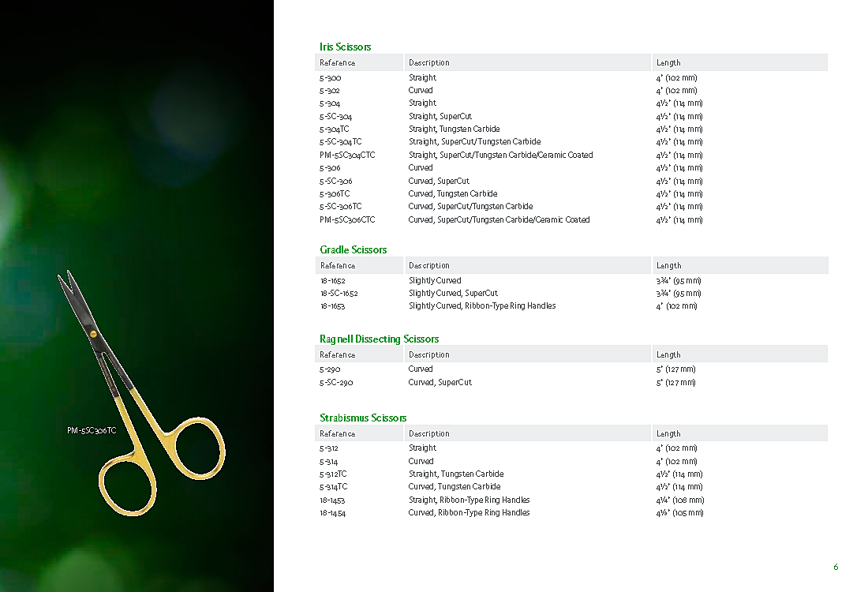Select reference 5-SC-290 under Ragnell scissors

(336, 383)
